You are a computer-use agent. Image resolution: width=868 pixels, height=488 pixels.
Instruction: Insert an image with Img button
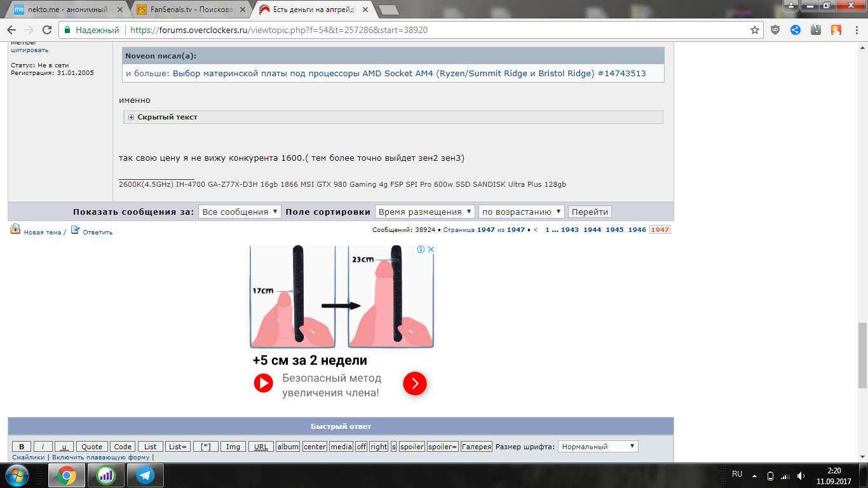(233, 447)
